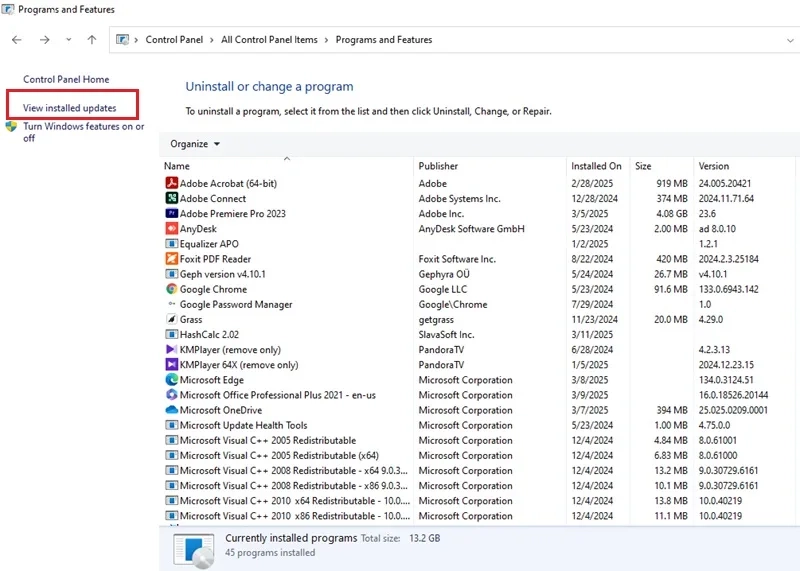Click the KMPlayer (remove only) icon
Screen dimensions: 800x571
pos(171,349)
